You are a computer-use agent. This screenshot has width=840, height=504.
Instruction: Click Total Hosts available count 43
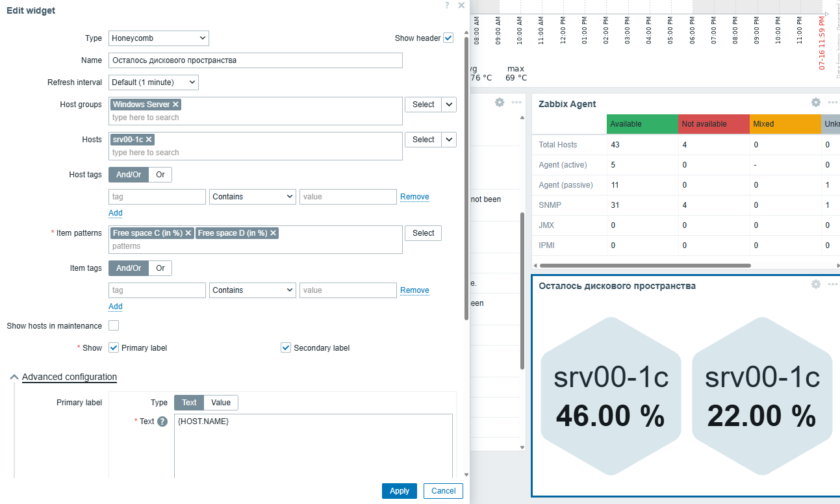[615, 145]
